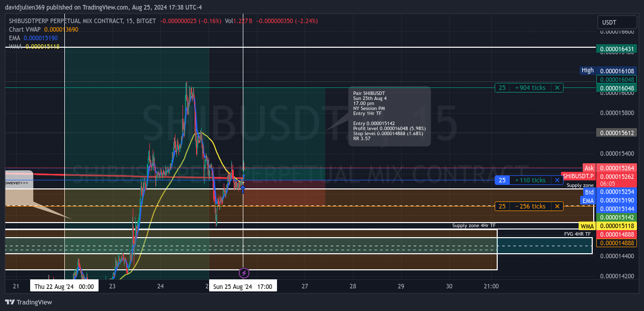Click the 06:05 bar countdown timer

(x=607, y=184)
